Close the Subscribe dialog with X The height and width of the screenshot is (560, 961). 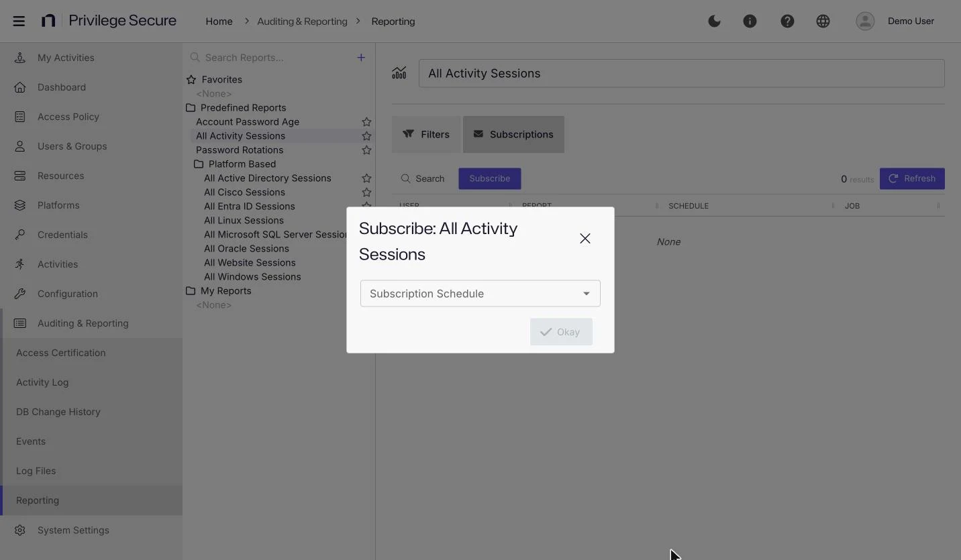click(x=585, y=239)
